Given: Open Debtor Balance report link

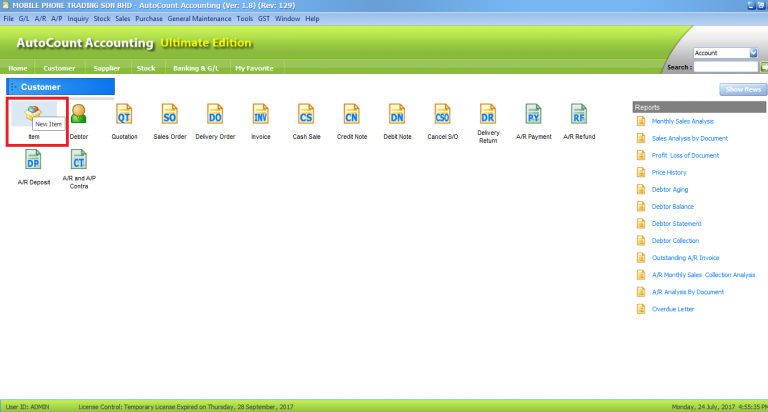Looking at the screenshot, I should [672, 207].
